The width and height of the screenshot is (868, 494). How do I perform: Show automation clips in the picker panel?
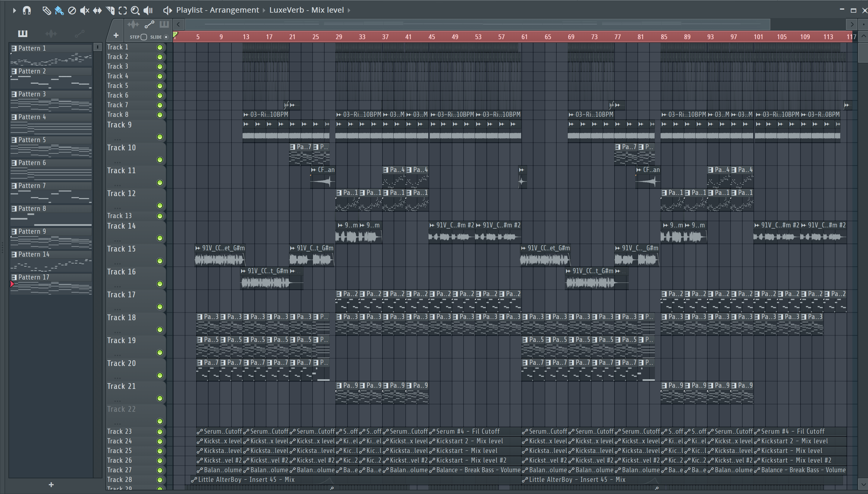(80, 33)
